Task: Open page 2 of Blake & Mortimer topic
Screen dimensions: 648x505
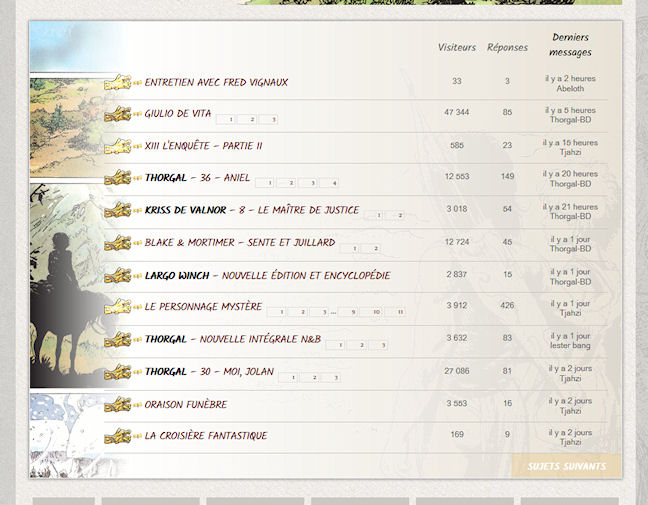Action: click(375, 249)
